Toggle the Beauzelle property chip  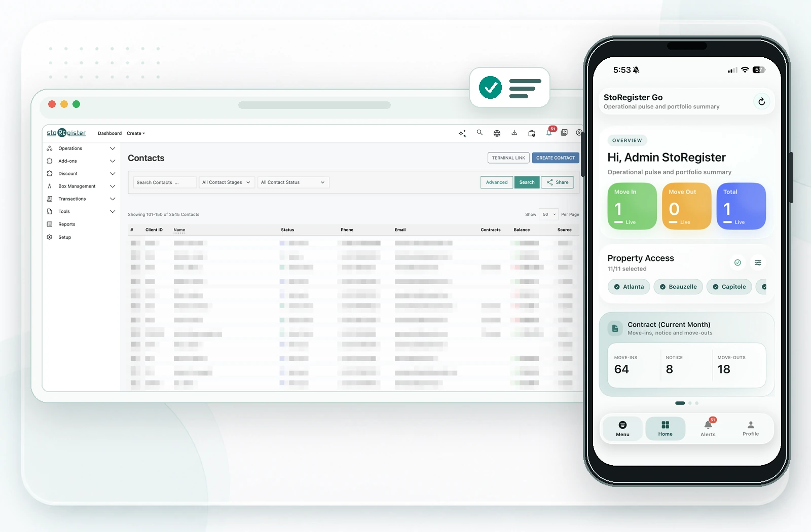(x=678, y=287)
